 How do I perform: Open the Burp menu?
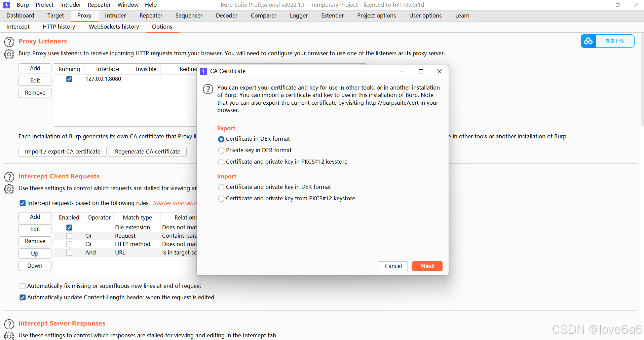click(x=23, y=5)
